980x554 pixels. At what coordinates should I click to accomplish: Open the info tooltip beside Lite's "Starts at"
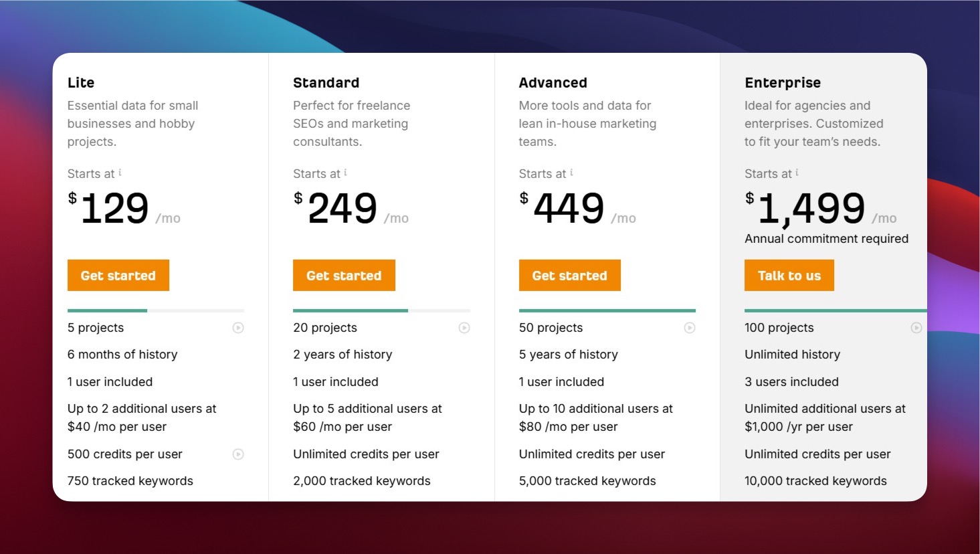119,171
